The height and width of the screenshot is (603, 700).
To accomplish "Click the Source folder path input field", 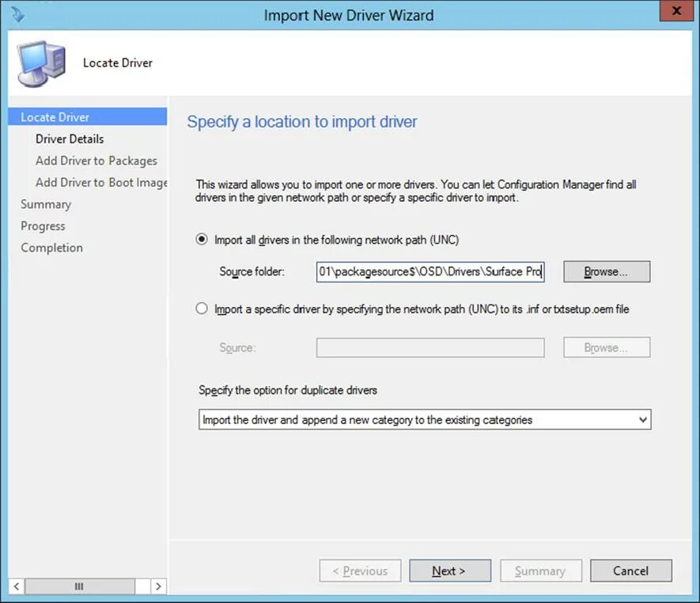I will pyautogui.click(x=430, y=271).
